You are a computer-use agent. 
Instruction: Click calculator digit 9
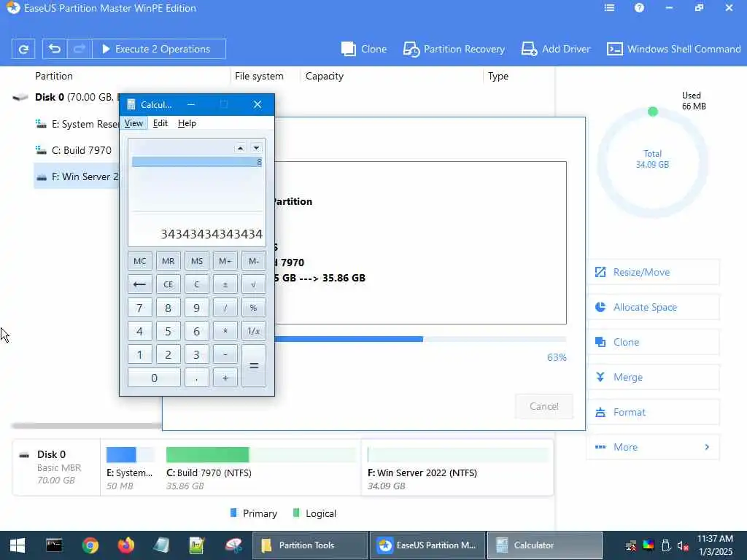click(197, 308)
